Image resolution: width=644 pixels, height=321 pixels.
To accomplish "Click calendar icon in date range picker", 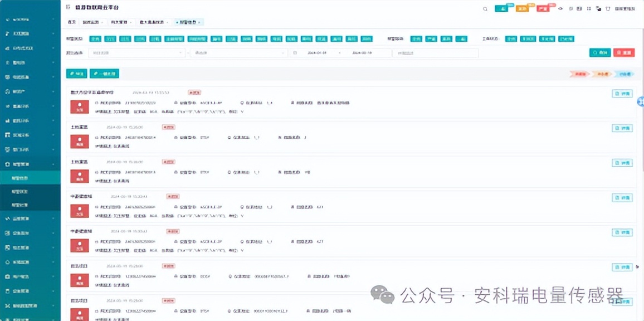I will point(295,53).
